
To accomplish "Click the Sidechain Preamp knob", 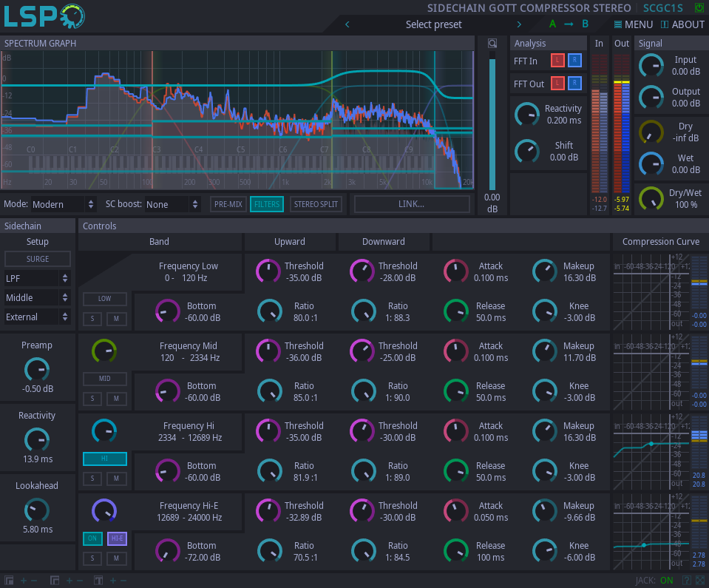I will (37, 370).
